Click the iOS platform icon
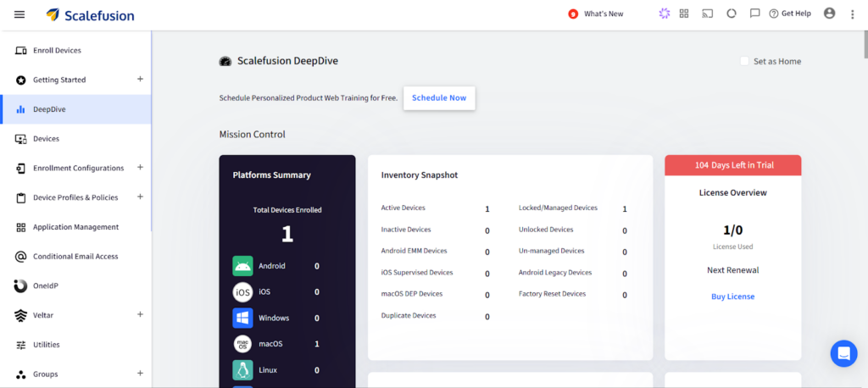 click(x=242, y=291)
